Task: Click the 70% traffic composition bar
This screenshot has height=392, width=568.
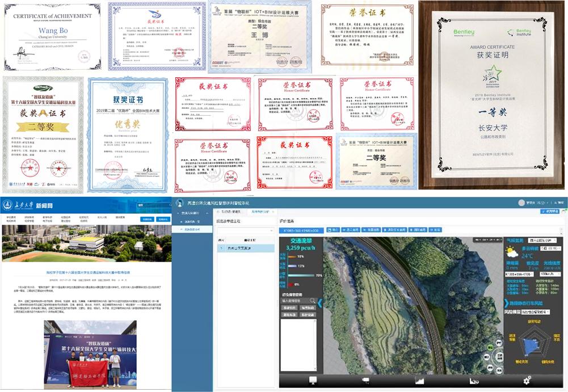Action: click(x=301, y=275)
